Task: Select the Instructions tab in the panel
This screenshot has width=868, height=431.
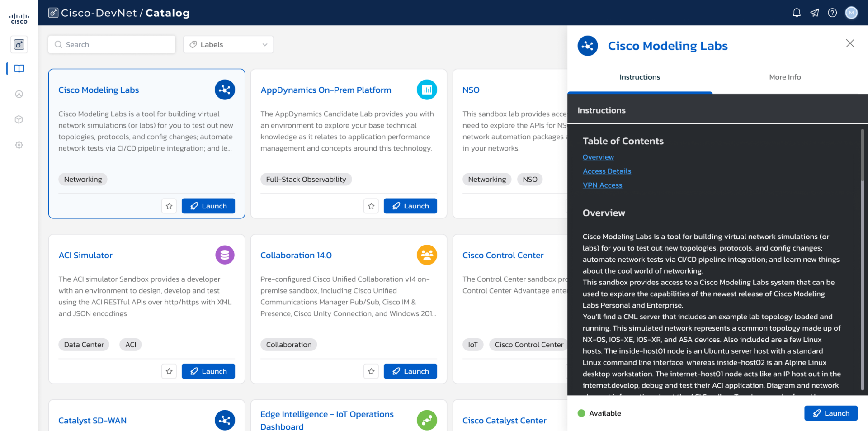Action: 639,77
